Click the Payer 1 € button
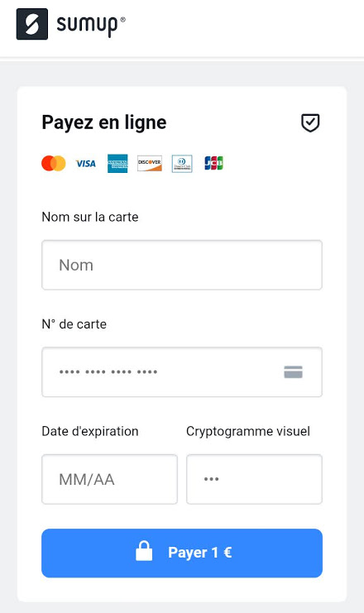This screenshot has width=364, height=613. click(x=182, y=553)
